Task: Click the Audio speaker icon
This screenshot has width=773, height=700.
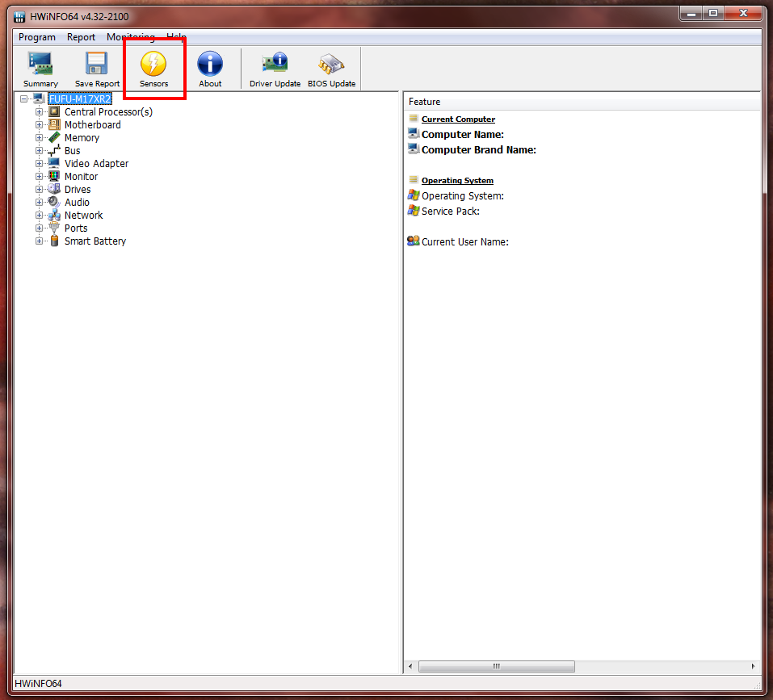Action: coord(54,202)
